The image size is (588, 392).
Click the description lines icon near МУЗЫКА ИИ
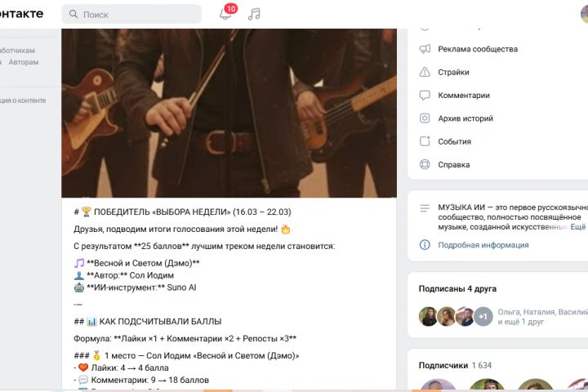pyautogui.click(x=425, y=208)
